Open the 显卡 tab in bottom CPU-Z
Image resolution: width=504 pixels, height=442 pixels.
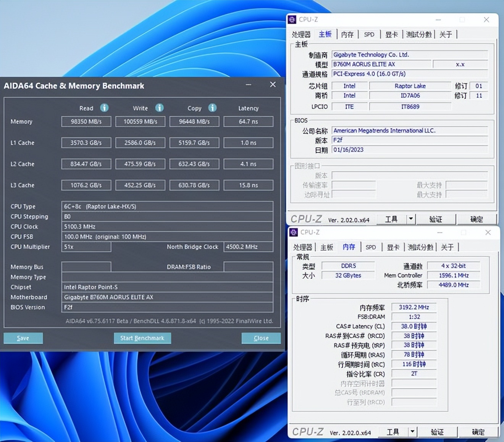[x=393, y=247]
